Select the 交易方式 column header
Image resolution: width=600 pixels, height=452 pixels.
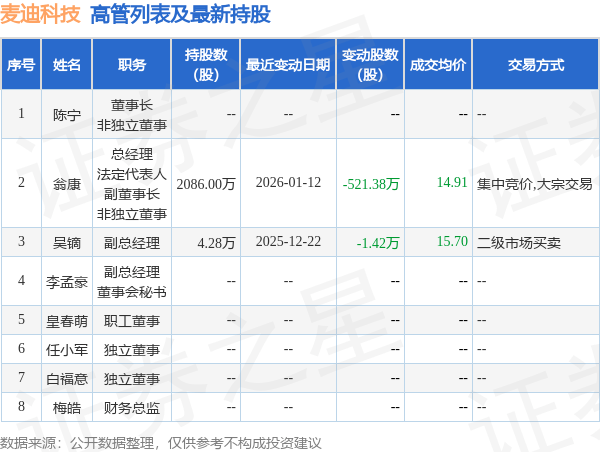(x=536, y=65)
